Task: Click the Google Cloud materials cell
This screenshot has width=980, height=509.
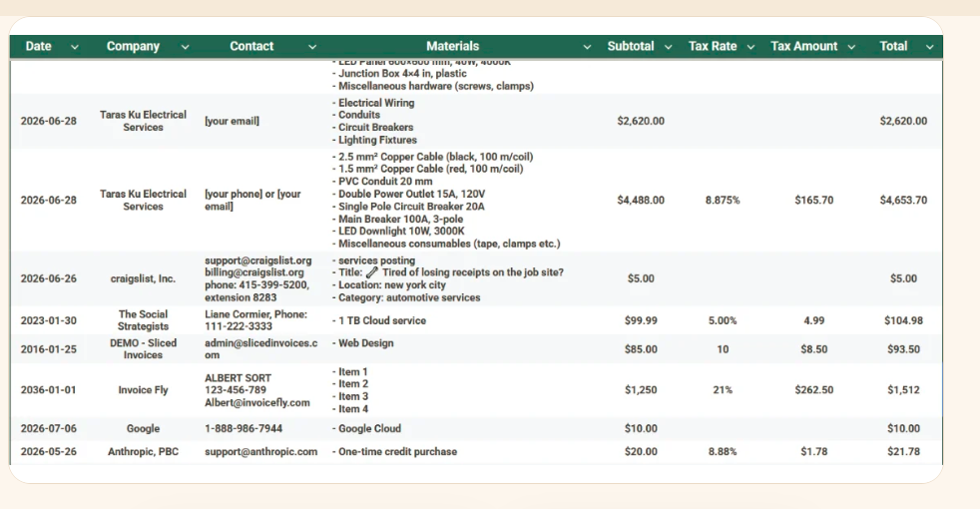Action: pos(366,429)
